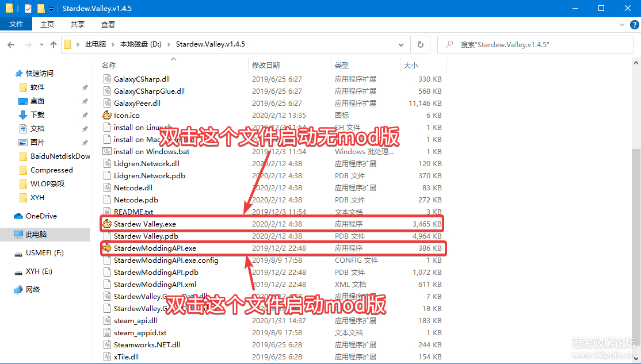Image resolution: width=641 pixels, height=364 pixels.
Task: Select the GalaxyCSharp.dll file icon
Action: 106,79
